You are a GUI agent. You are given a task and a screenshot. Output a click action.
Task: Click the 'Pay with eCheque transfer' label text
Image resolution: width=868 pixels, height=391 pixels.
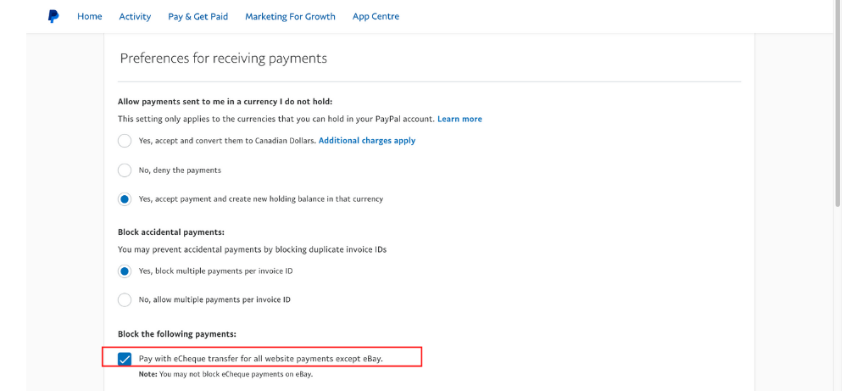pos(261,359)
